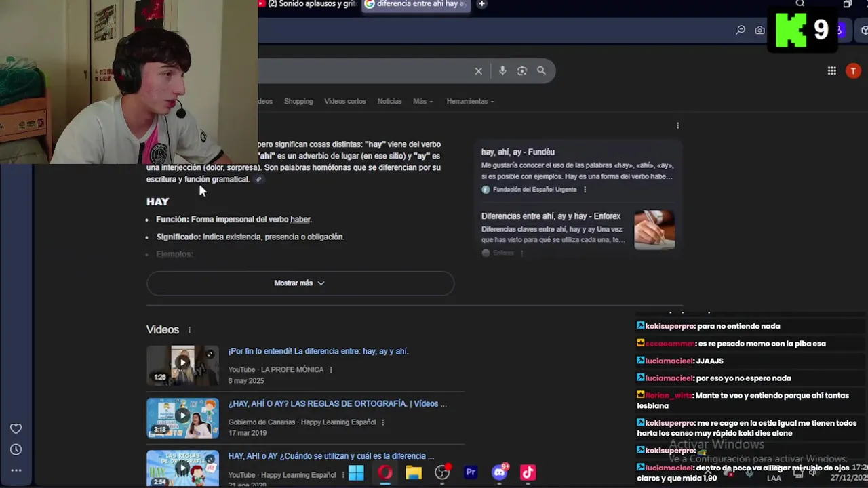Open the history clock icon in Opera sidebar
868x488 pixels.
pos(16,449)
